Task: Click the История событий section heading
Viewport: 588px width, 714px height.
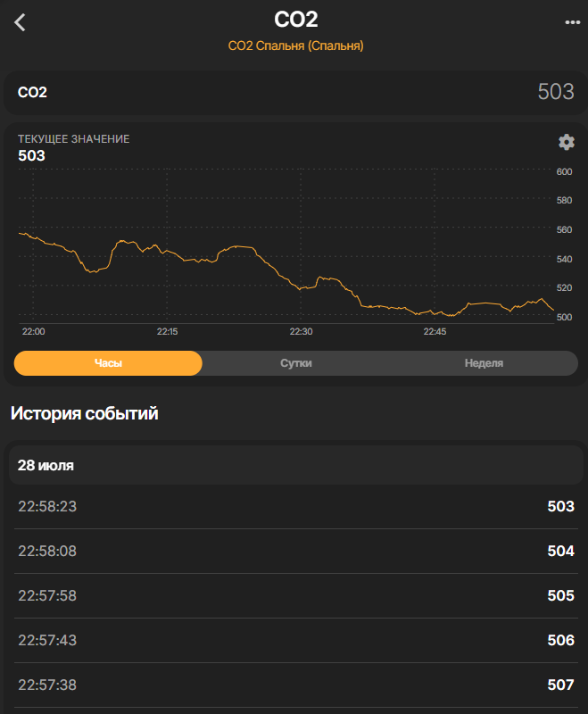Action: coord(84,413)
